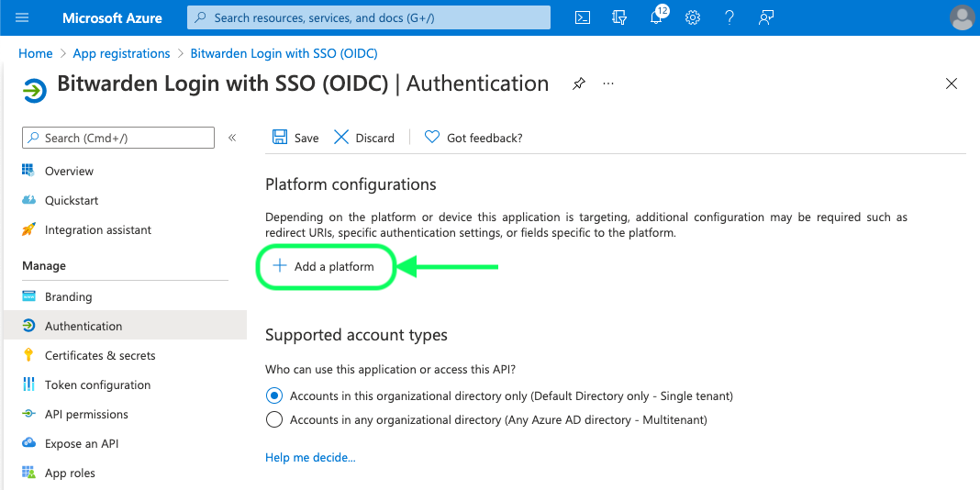
Task: Focus the global search resources box
Action: click(369, 17)
